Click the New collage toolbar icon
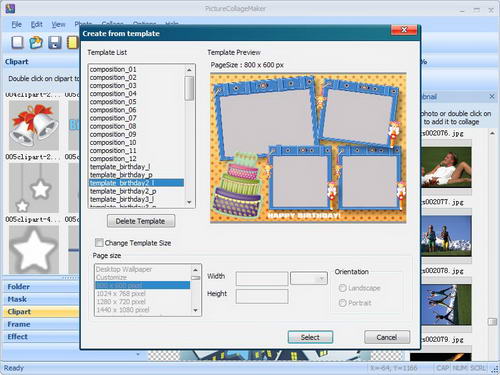 17,43
